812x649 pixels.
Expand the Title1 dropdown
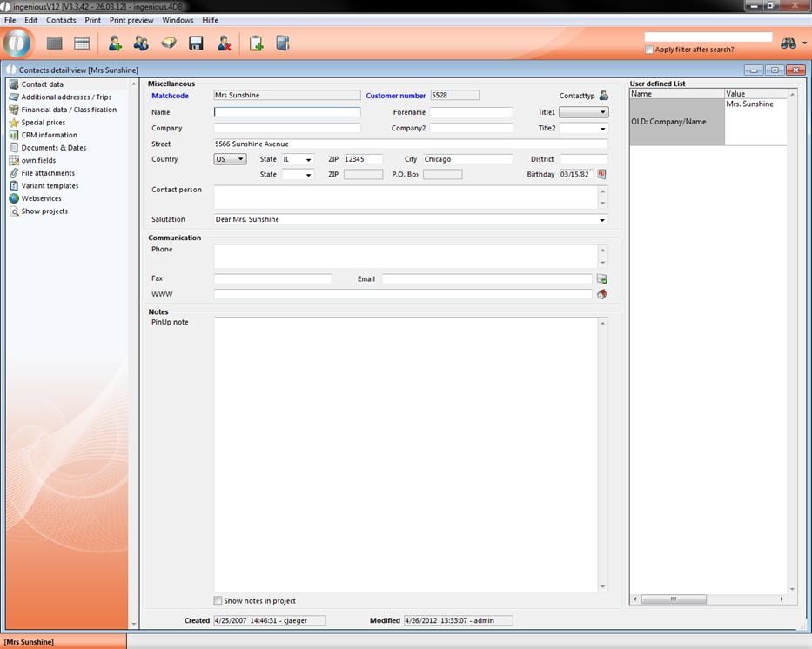point(583,112)
